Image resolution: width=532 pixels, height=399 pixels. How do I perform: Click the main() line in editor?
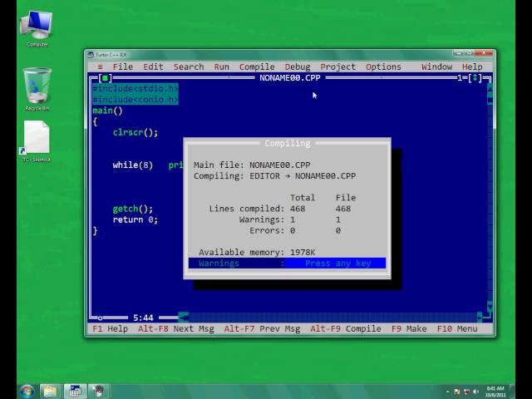[x=107, y=111]
